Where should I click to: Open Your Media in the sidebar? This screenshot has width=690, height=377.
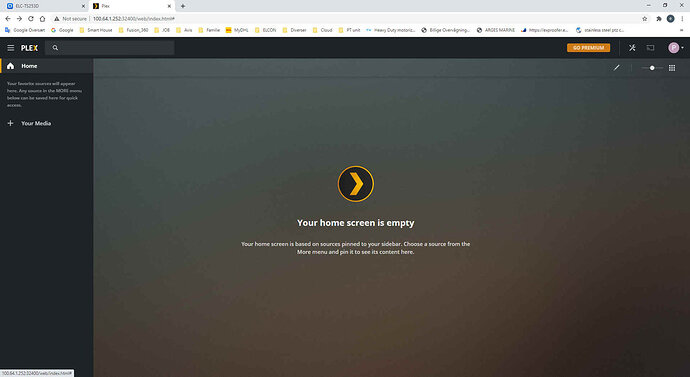[x=36, y=123]
